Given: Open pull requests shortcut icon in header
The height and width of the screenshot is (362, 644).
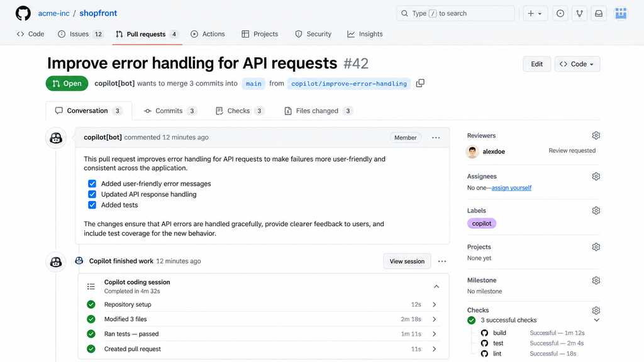Looking at the screenshot, I should pyautogui.click(x=579, y=14).
